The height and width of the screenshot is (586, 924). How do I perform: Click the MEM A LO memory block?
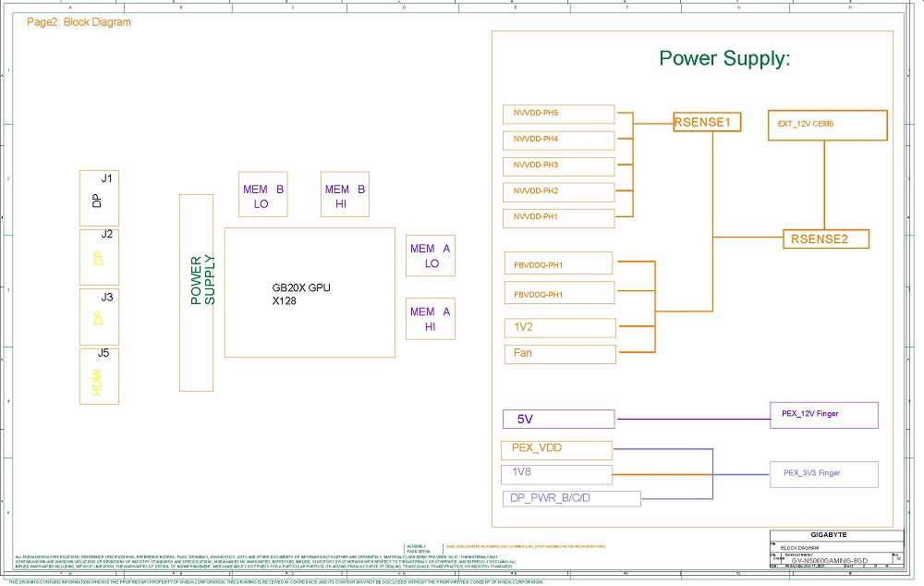[431, 256]
